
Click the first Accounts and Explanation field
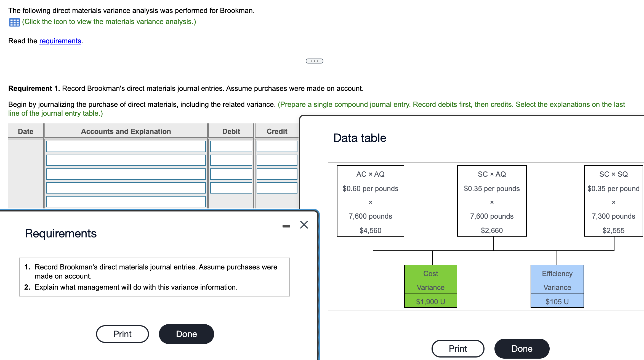click(126, 146)
